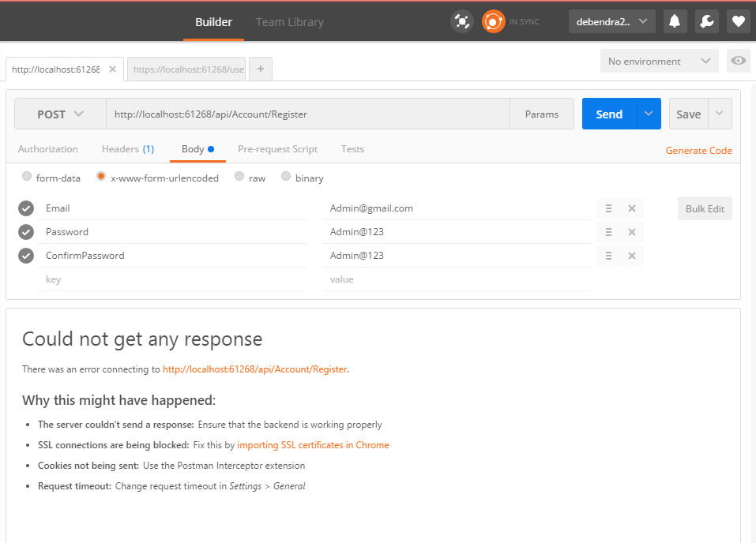Uncheck the ConfirmPassword parameter checkmark
Viewport: 756px width, 543px height.
click(x=26, y=256)
